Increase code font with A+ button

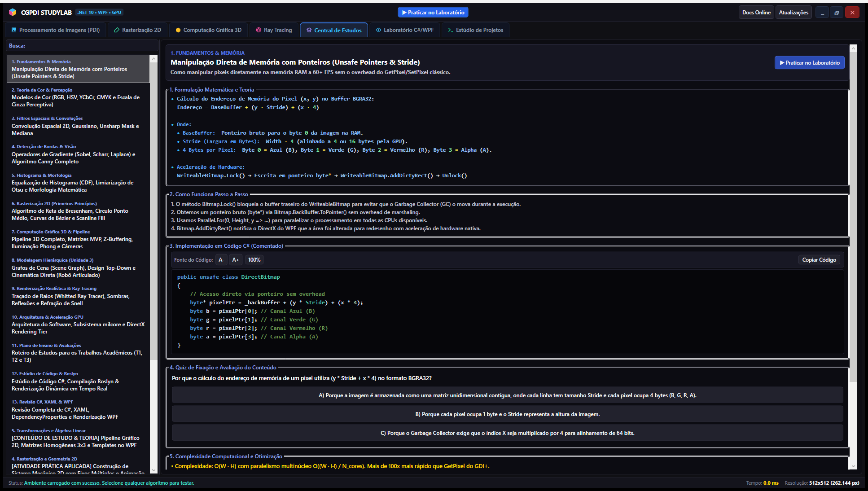pos(236,260)
